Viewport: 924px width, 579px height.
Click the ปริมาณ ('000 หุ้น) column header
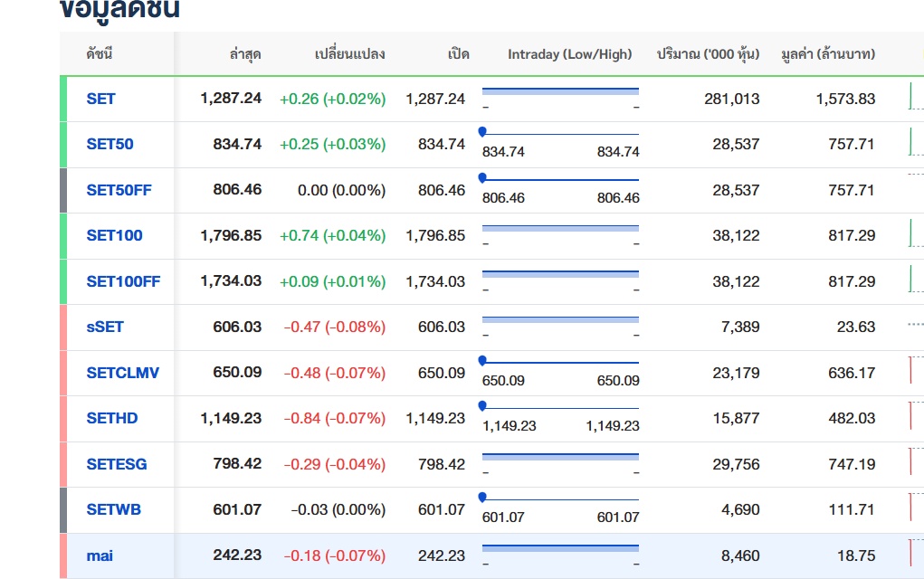pos(708,54)
